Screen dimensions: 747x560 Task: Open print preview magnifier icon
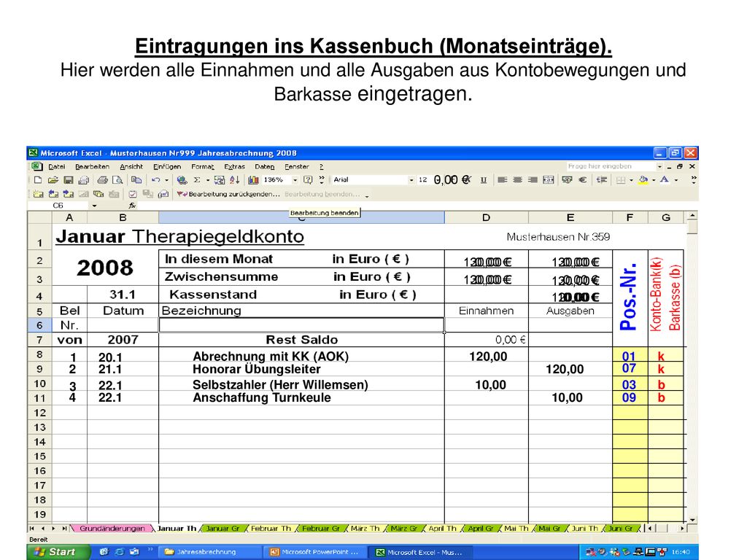(117, 180)
